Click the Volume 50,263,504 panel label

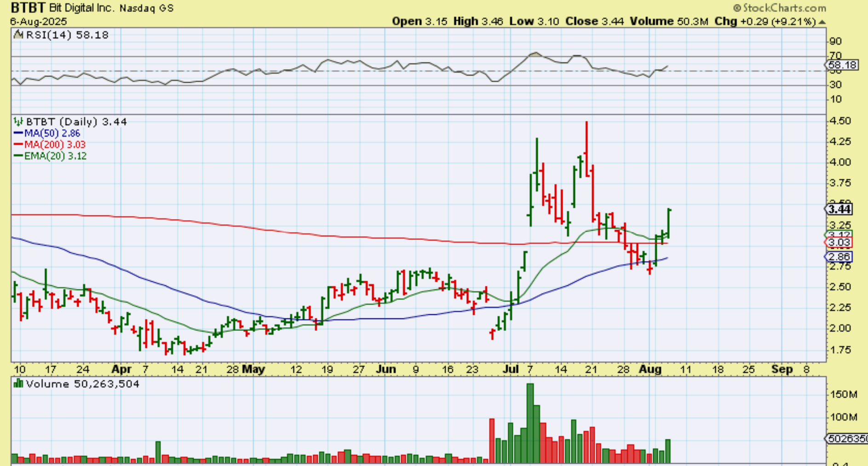[x=83, y=384]
